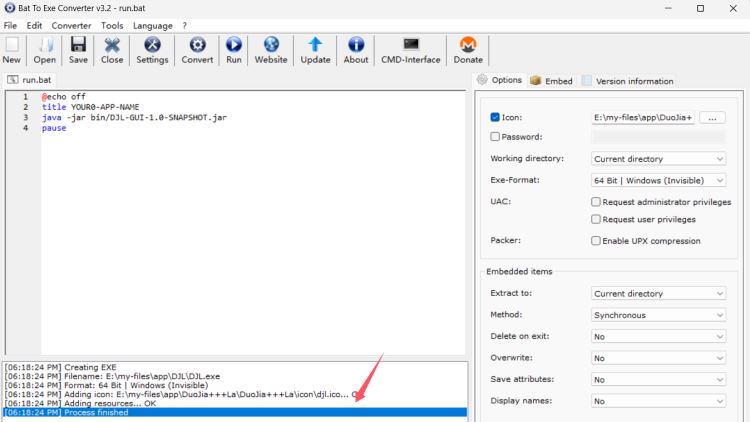This screenshot has height=422, width=750.
Task: Click the About info icon
Action: [356, 50]
